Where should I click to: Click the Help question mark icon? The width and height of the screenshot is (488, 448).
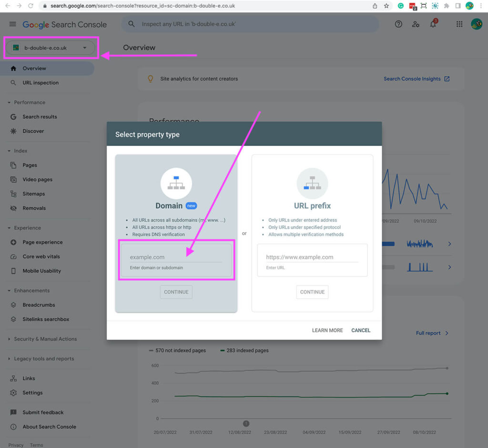click(x=398, y=24)
